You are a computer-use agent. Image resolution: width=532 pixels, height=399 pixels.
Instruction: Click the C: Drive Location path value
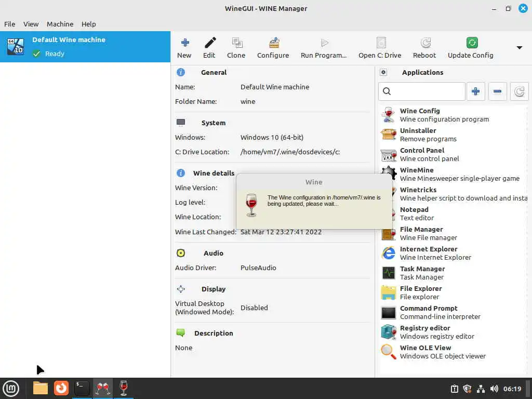[290, 152]
